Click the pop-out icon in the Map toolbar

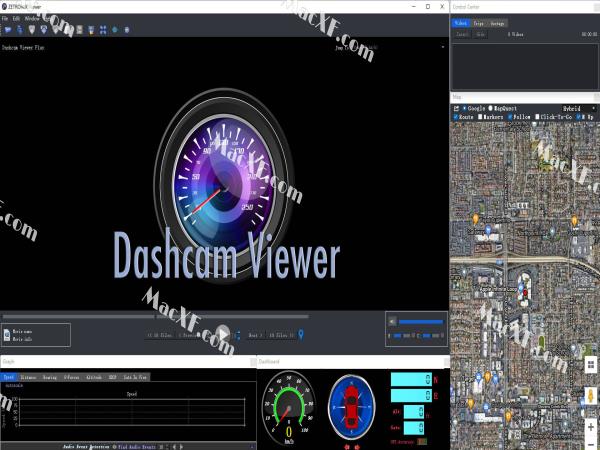point(456,109)
